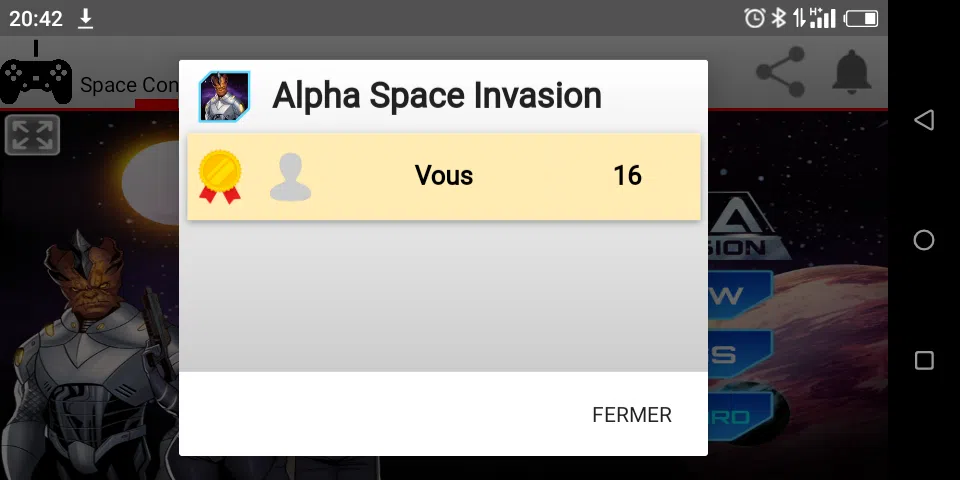Tap the alarm clock status icon
The height and width of the screenshot is (480, 960).
(x=754, y=18)
